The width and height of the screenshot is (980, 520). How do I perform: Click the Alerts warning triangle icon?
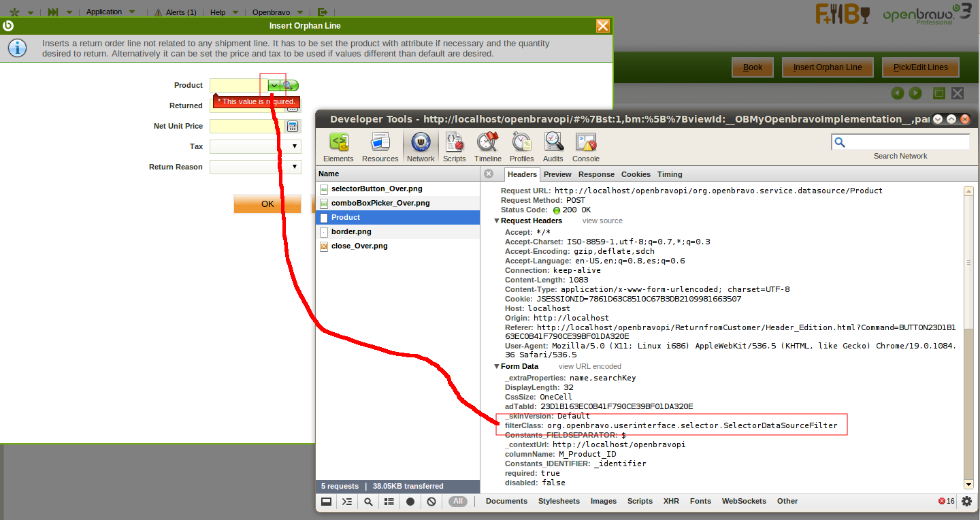158,12
